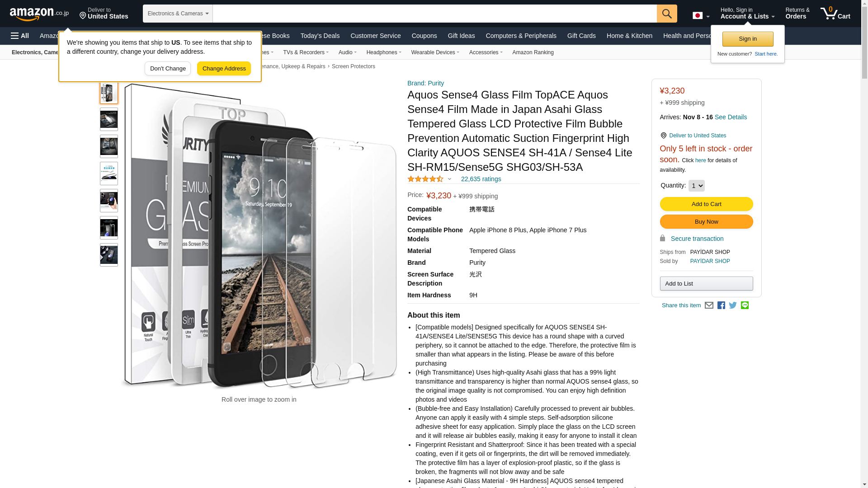Share this item via email icon

point(709,305)
